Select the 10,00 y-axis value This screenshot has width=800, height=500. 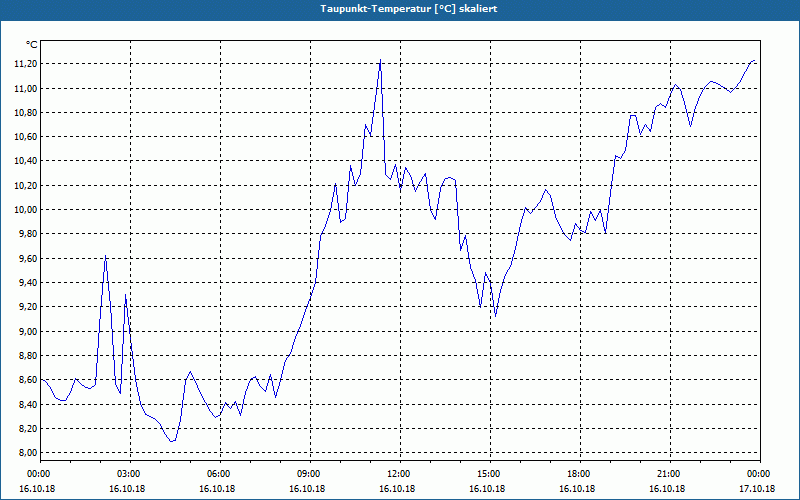pos(28,210)
